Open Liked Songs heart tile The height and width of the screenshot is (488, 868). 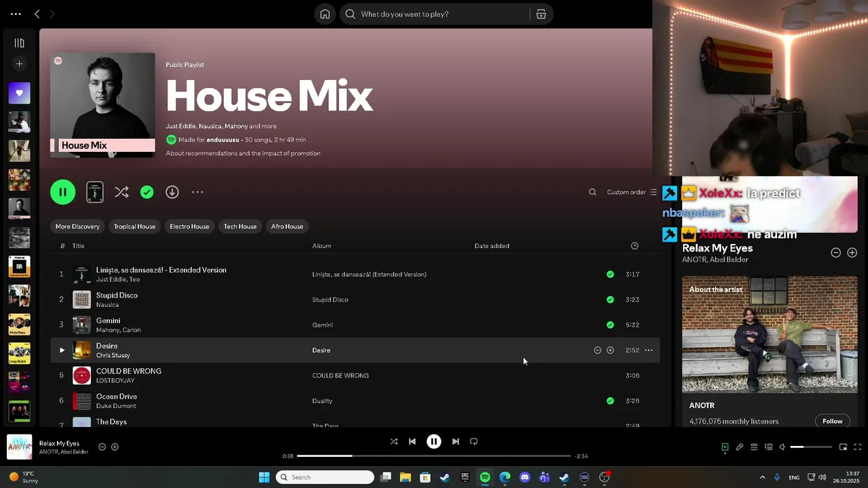(19, 93)
